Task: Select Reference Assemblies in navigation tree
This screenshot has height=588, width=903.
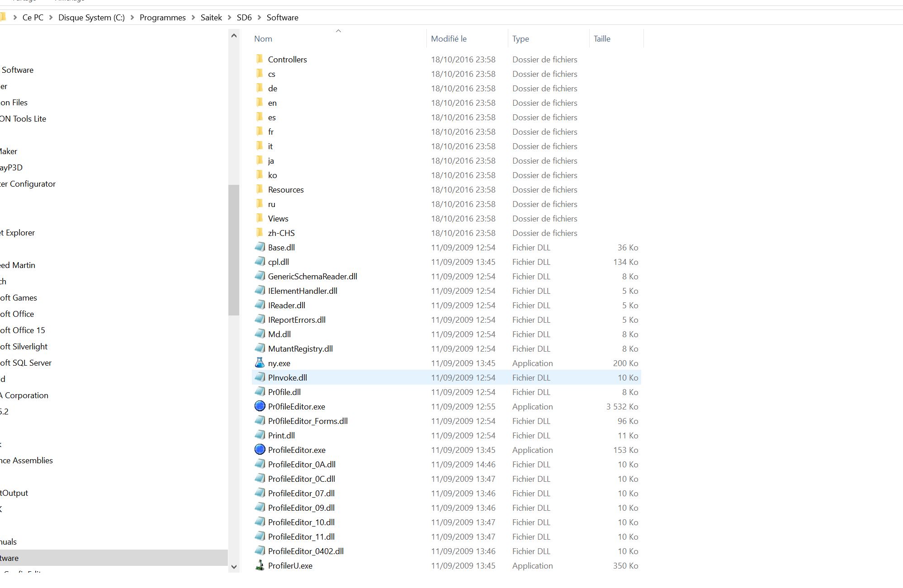Action: [27, 461]
